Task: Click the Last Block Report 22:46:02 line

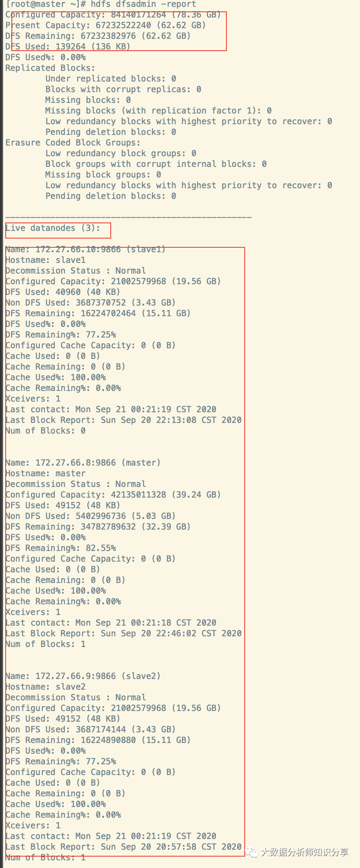Action: coord(123,633)
